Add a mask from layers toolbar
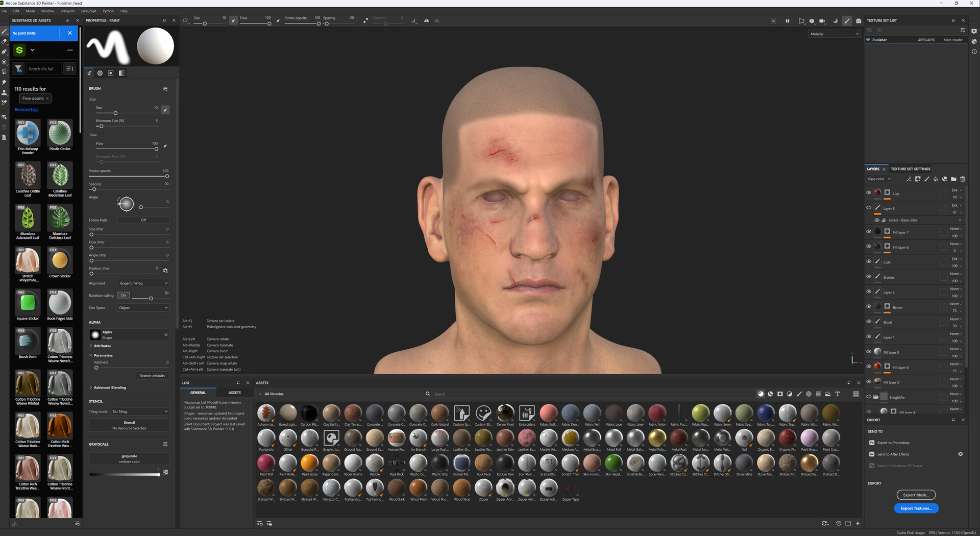The image size is (980, 536). 918,179
